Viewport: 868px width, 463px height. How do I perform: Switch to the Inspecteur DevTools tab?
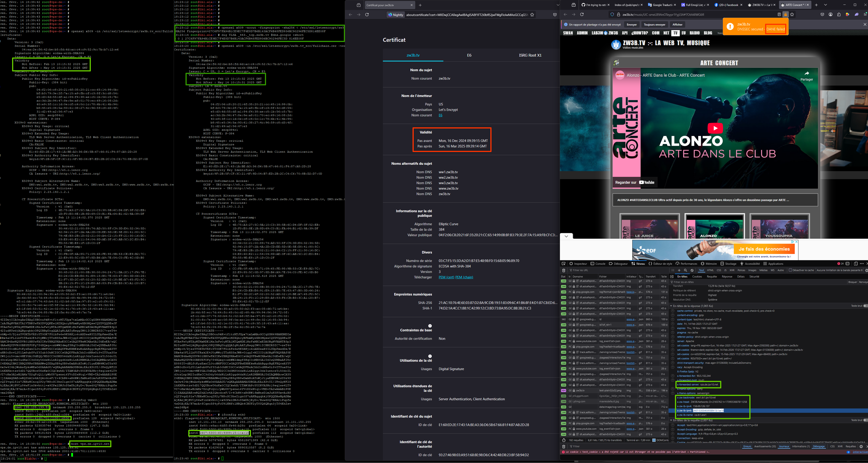578,264
